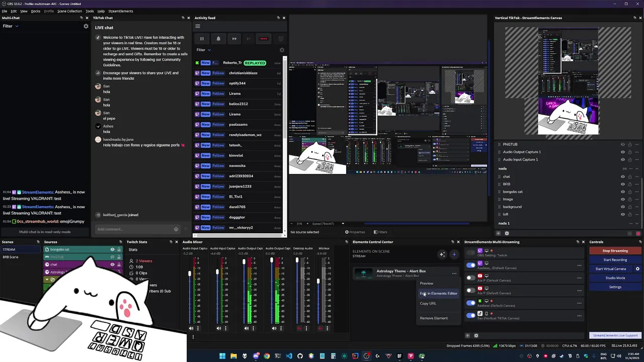Click Stop Streaming button
Viewport: 644px width, 362px height.
point(615,251)
